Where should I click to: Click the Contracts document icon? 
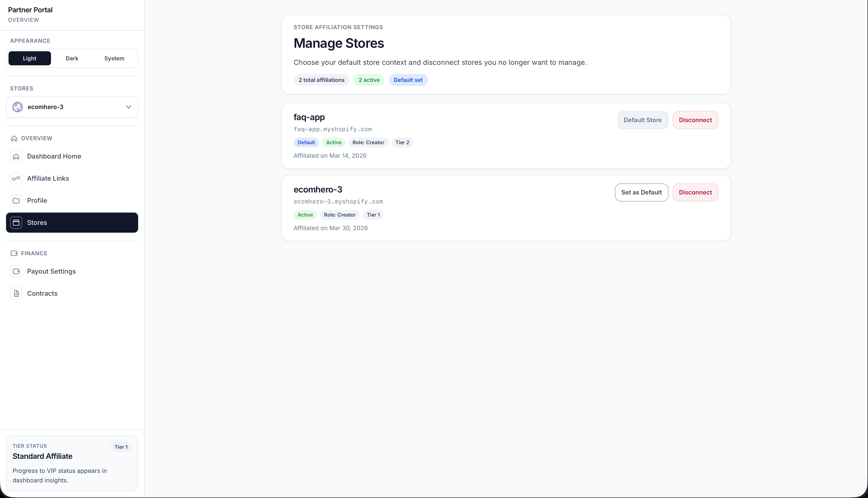16,293
